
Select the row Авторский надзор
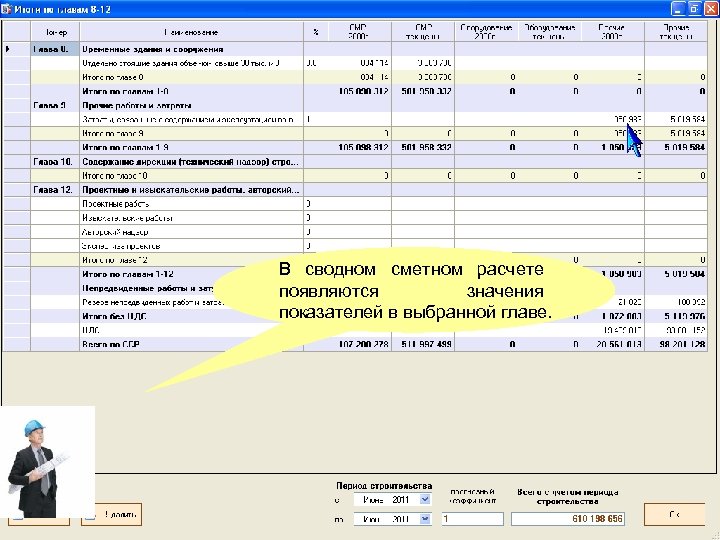(354, 232)
